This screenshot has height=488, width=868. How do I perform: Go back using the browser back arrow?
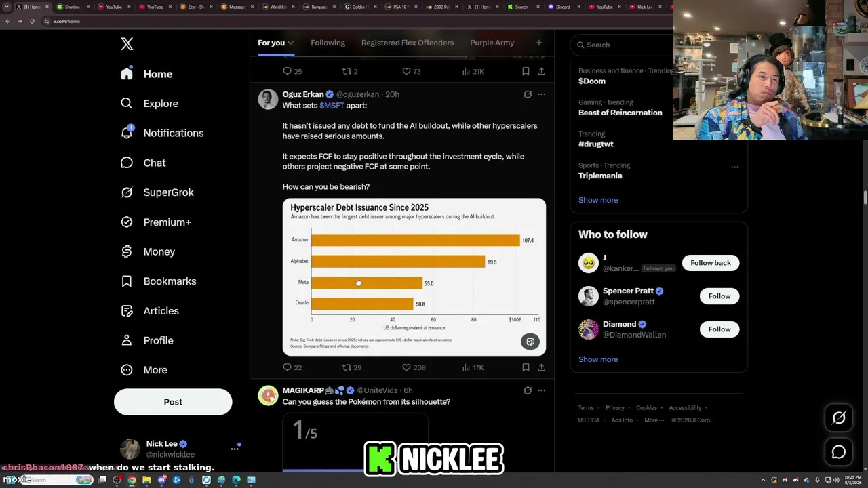coord(7,21)
